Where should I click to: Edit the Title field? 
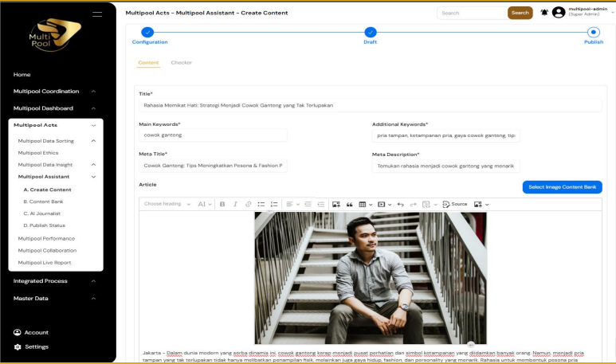370,105
